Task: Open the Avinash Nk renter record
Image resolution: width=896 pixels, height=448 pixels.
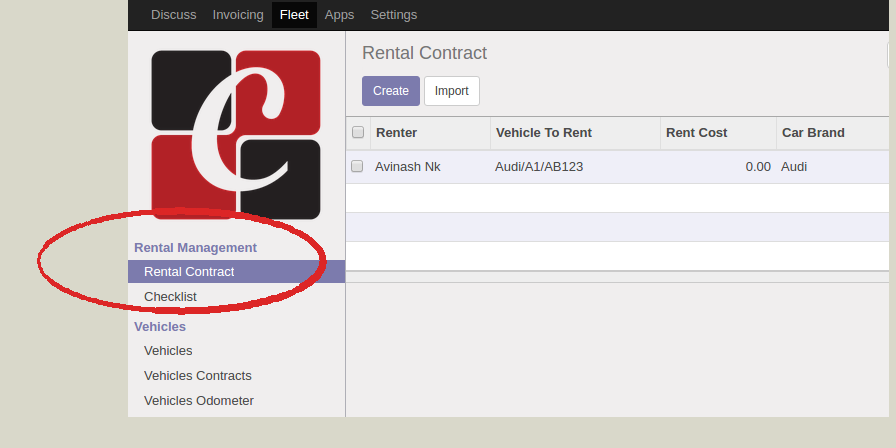Action: [407, 167]
